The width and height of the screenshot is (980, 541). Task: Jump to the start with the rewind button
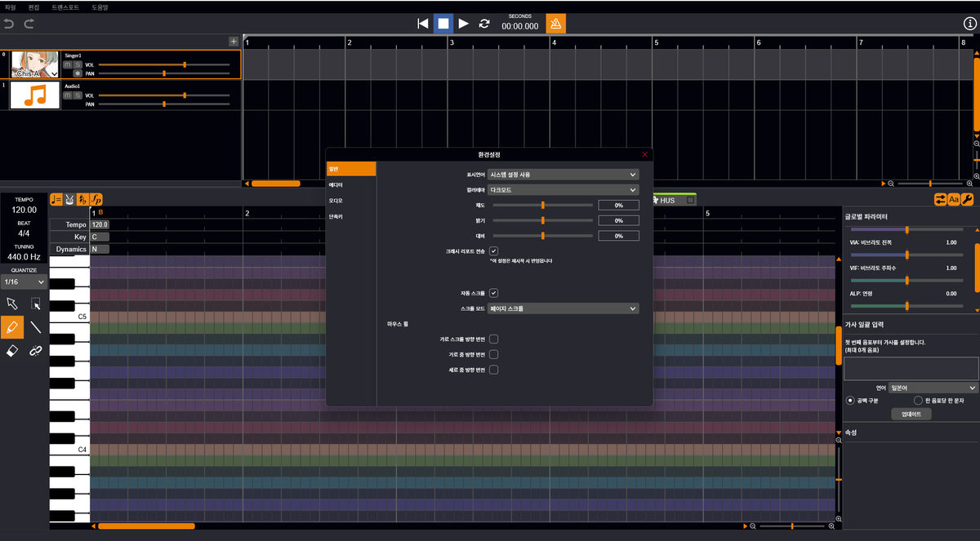[x=422, y=24]
